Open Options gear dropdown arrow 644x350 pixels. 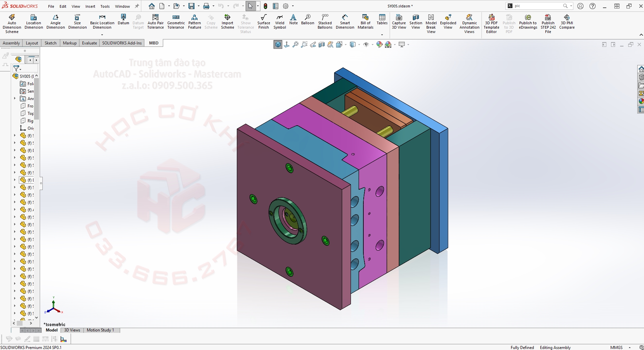[x=293, y=6]
